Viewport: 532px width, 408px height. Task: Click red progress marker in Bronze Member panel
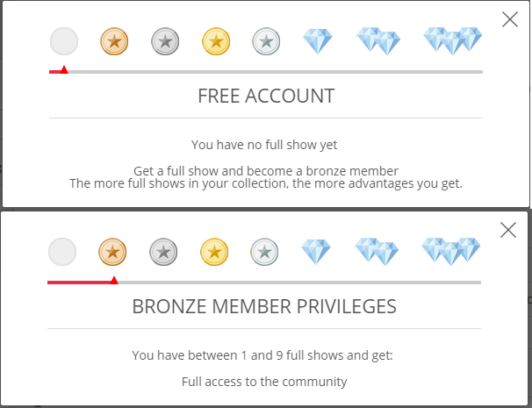[113, 280]
